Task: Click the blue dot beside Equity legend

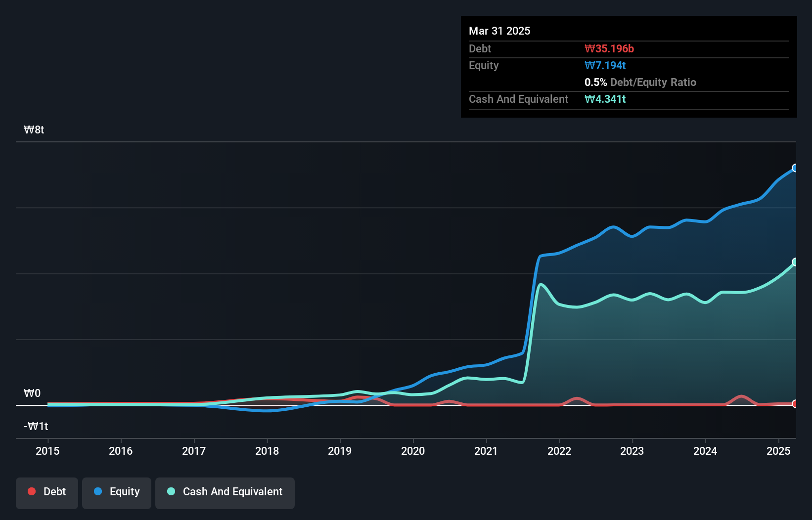Action: (98, 492)
